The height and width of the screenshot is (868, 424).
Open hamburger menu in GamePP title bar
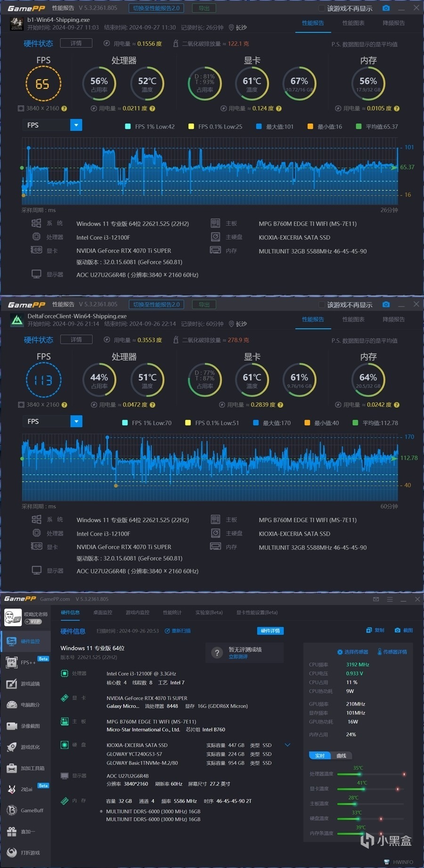pos(390,599)
